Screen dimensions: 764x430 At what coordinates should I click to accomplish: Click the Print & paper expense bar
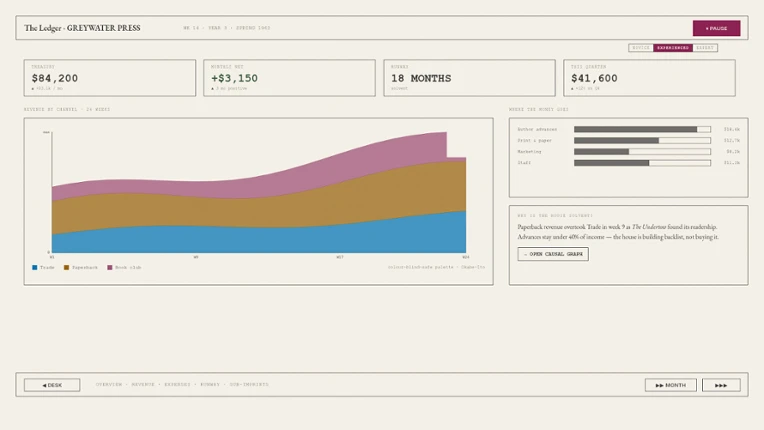tap(642, 141)
